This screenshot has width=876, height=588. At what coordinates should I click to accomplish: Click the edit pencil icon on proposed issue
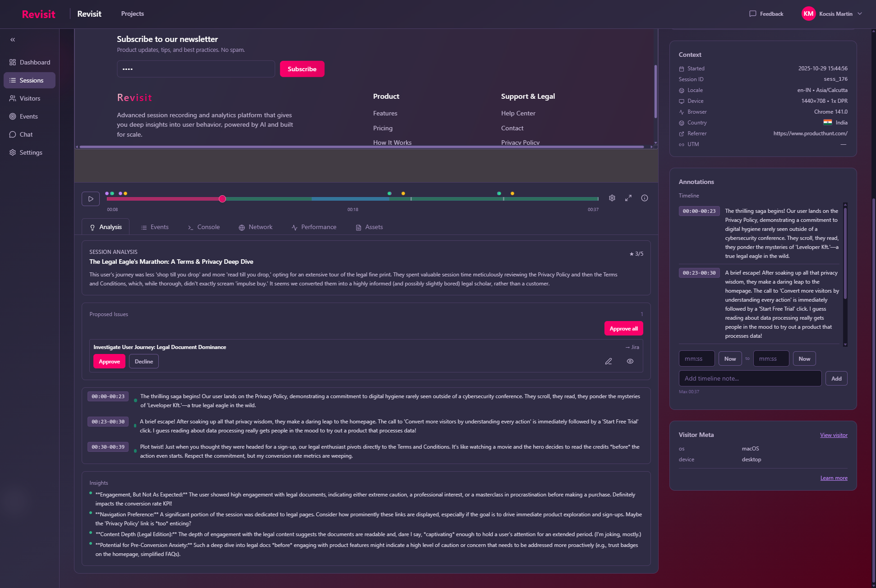(609, 361)
